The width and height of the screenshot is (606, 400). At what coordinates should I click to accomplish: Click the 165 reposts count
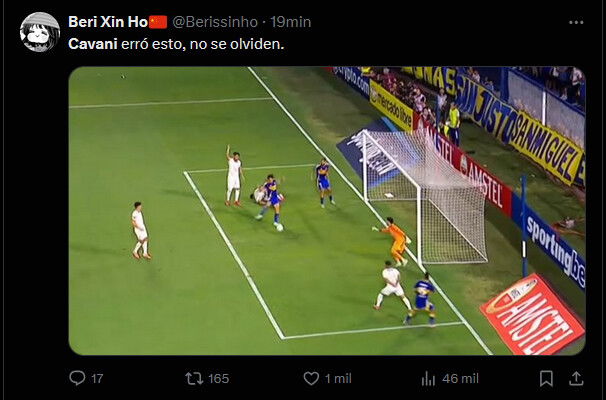219,378
